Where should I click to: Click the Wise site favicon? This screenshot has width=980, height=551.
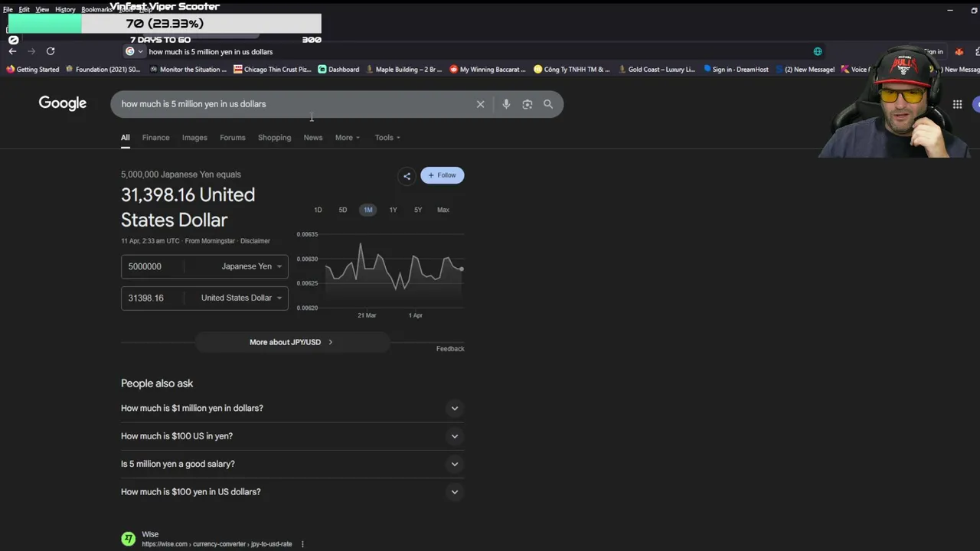128,539
